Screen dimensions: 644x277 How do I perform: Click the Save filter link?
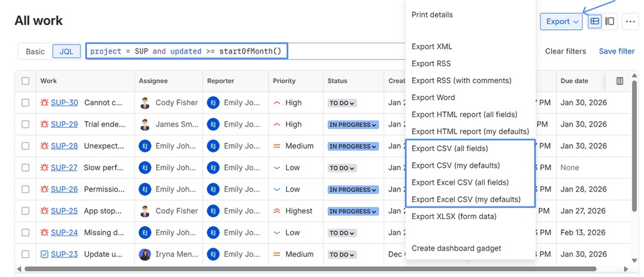coord(616,52)
